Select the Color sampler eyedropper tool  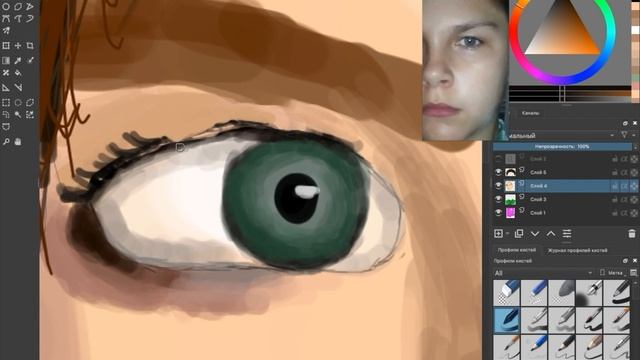tap(18, 60)
